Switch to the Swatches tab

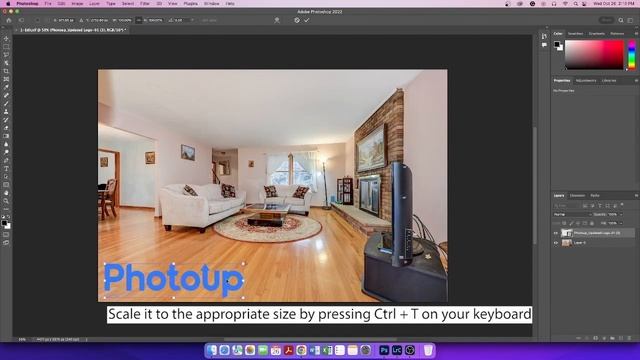click(576, 33)
